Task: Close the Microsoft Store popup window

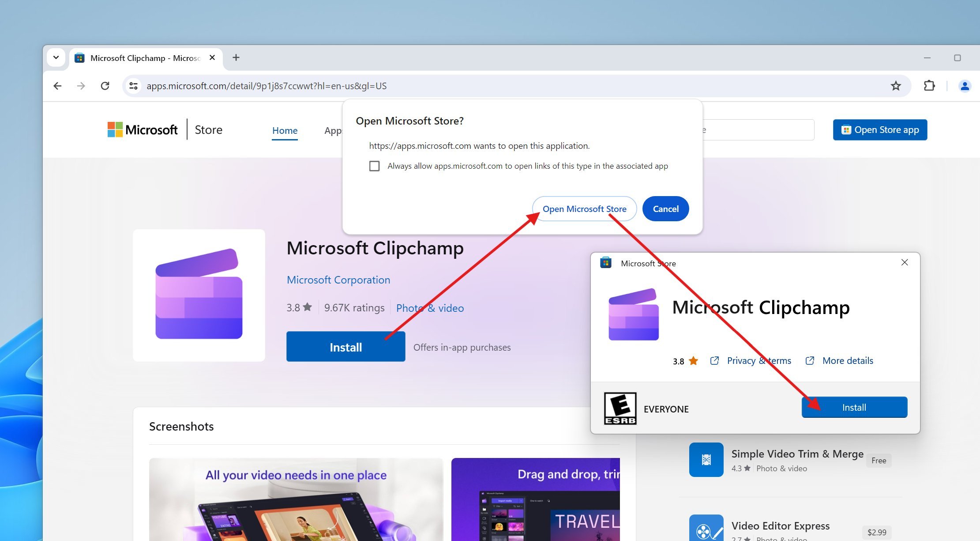Action: (904, 262)
